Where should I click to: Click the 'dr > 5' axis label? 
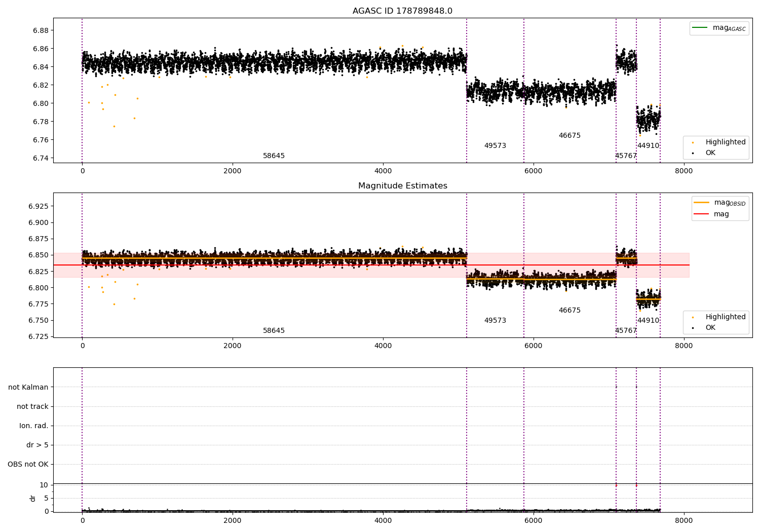tap(37, 445)
